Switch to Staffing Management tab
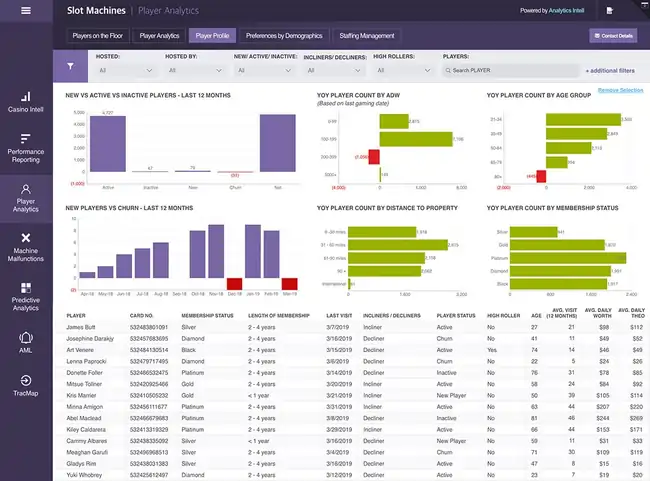650x481 pixels. [366, 35]
